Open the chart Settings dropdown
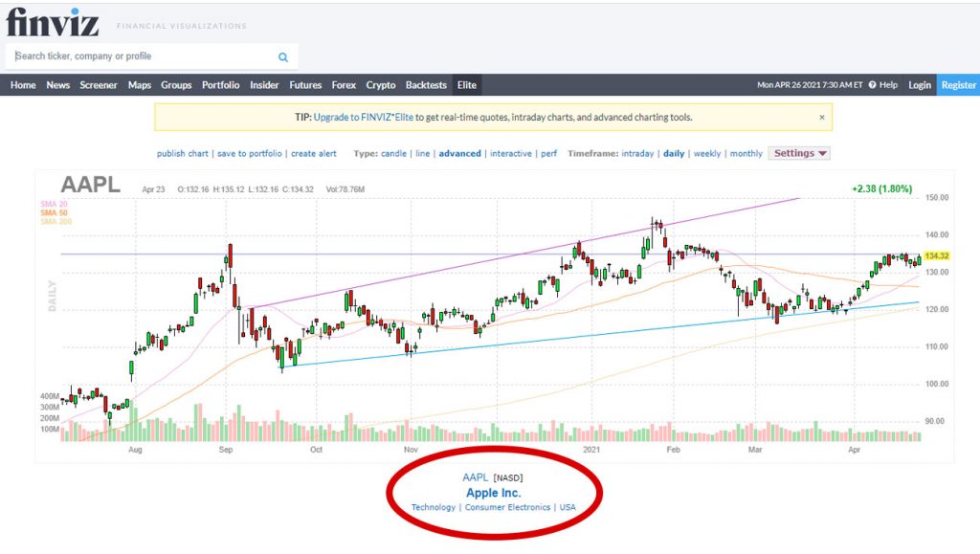 799,154
